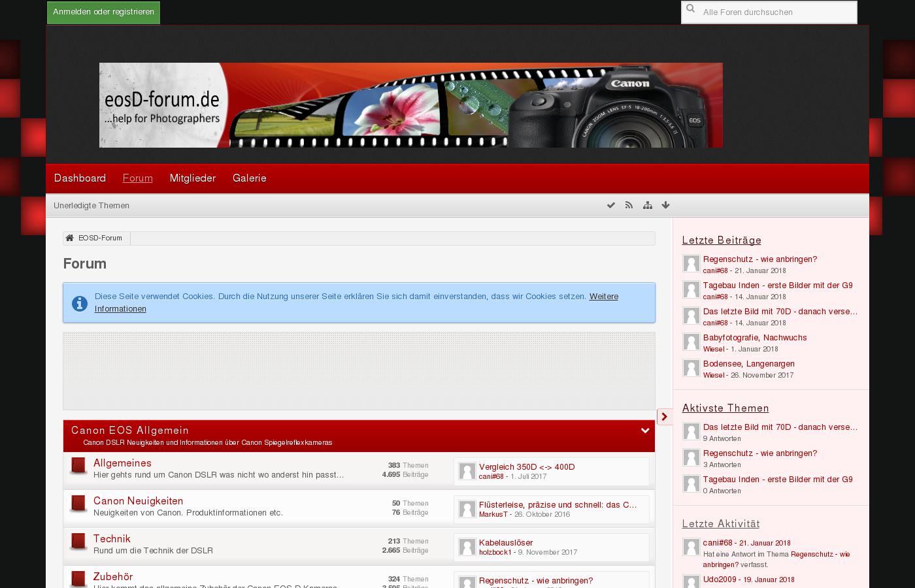Screen dimensions: 915x588
Task: Open the Letzte Beiträge heading link
Action: tap(722, 240)
